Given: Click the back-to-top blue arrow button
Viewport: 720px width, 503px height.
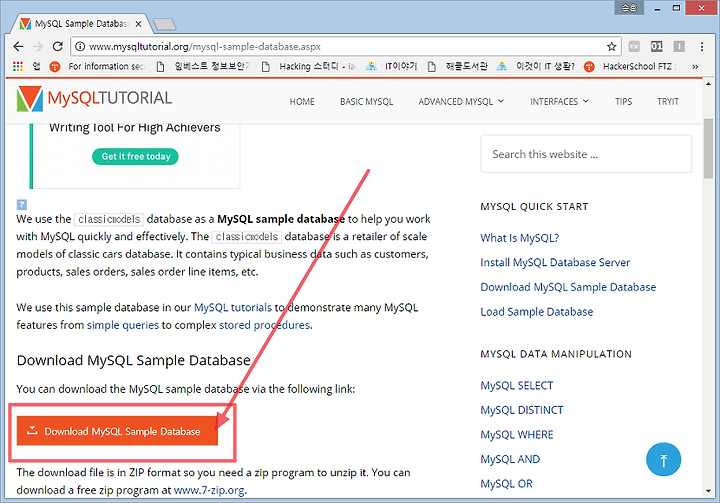Looking at the screenshot, I should tap(663, 459).
